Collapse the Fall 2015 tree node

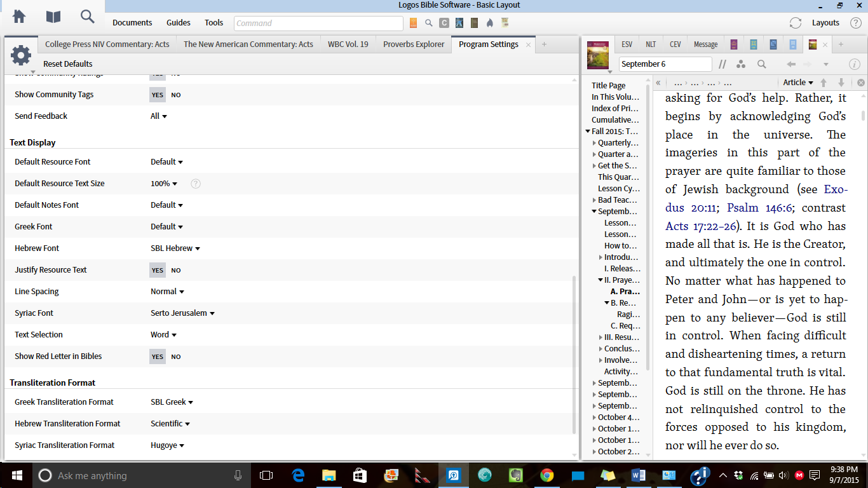tap(588, 132)
